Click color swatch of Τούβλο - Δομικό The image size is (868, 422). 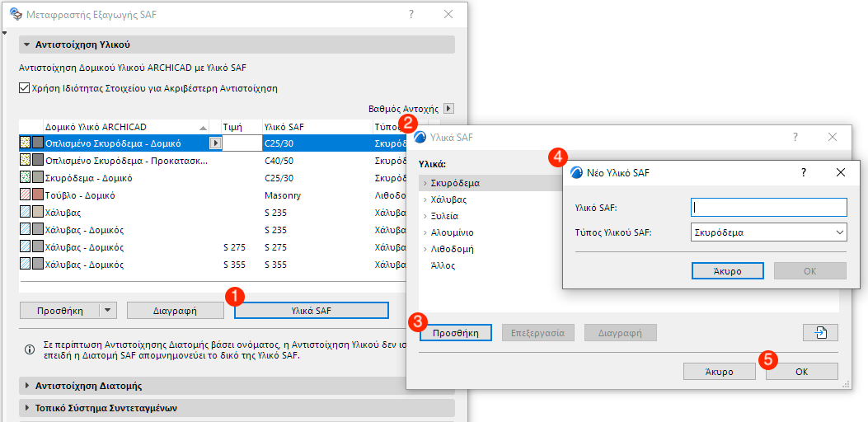point(38,195)
